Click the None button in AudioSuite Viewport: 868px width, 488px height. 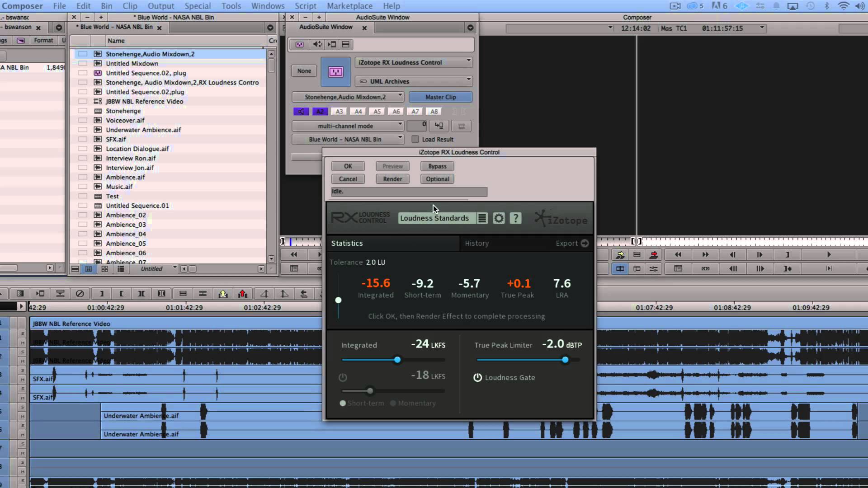(x=304, y=70)
